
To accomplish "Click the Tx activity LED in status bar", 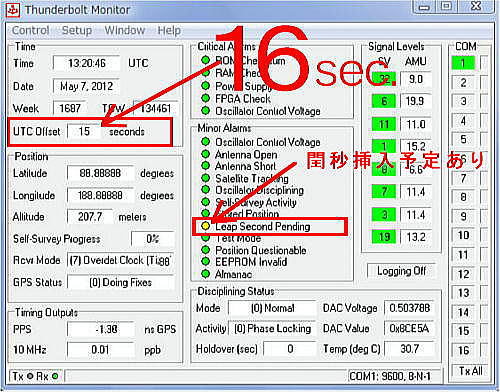I will (x=30, y=376).
